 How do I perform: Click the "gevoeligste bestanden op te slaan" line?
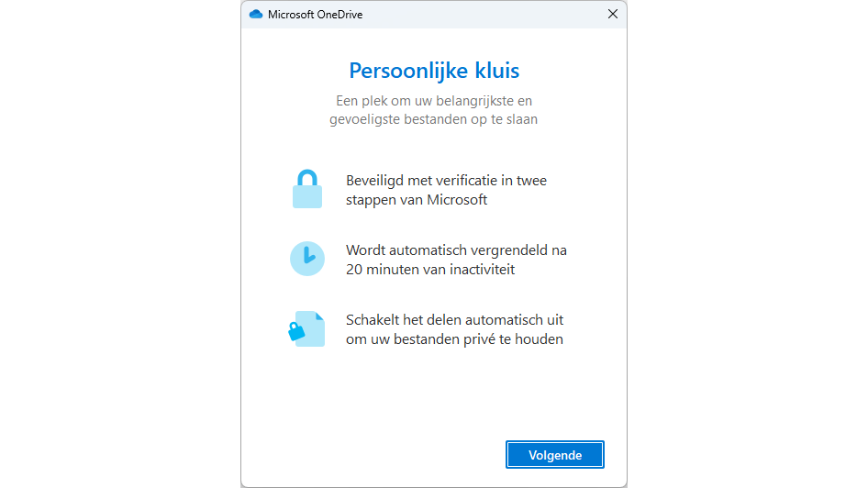tap(434, 119)
